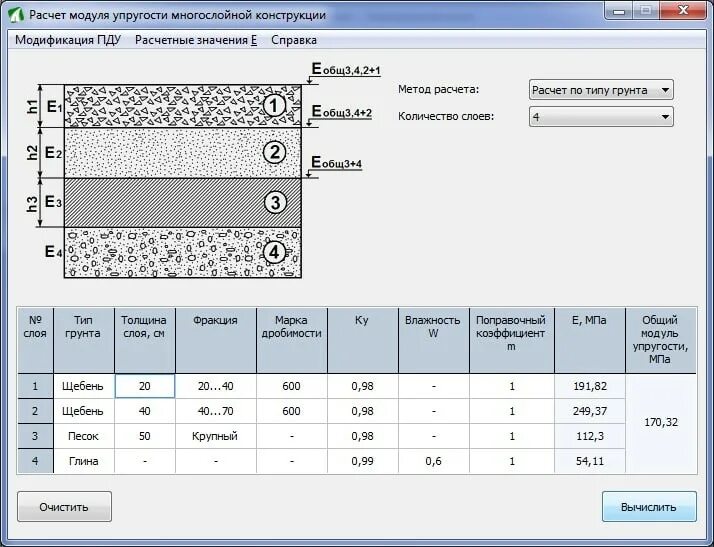Screen dimensions: 714x547
Task: Click the Фракция column header
Action: (x=216, y=340)
